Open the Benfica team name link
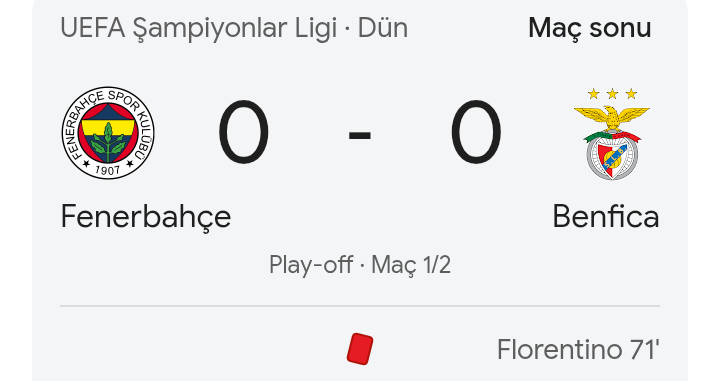 coord(606,216)
